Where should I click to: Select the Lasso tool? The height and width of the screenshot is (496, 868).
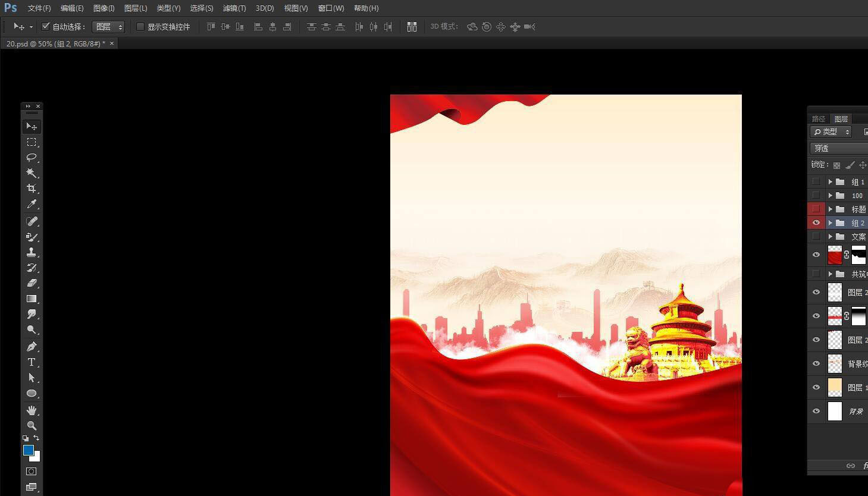point(32,158)
